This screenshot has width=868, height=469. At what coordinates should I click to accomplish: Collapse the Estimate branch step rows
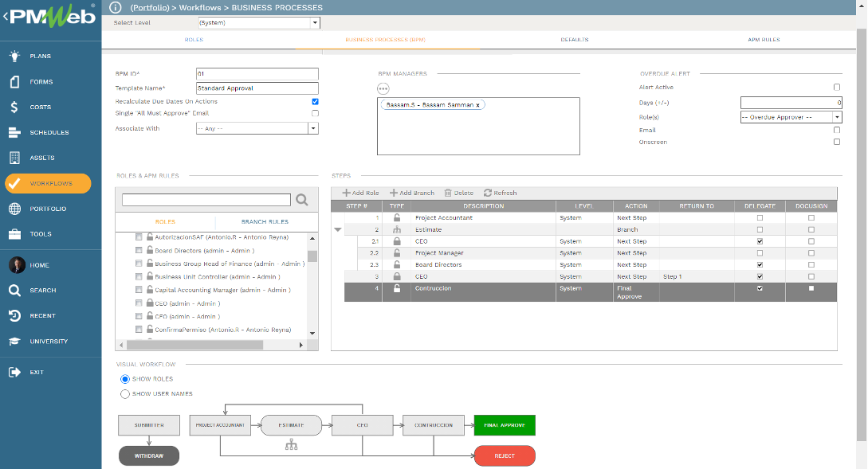click(338, 229)
